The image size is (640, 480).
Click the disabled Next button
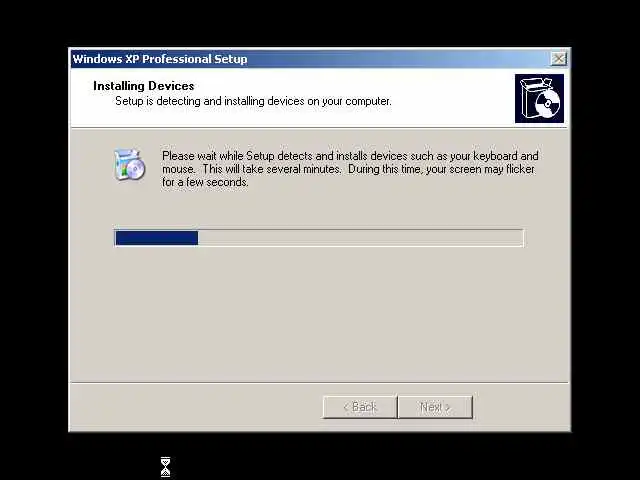(x=435, y=407)
